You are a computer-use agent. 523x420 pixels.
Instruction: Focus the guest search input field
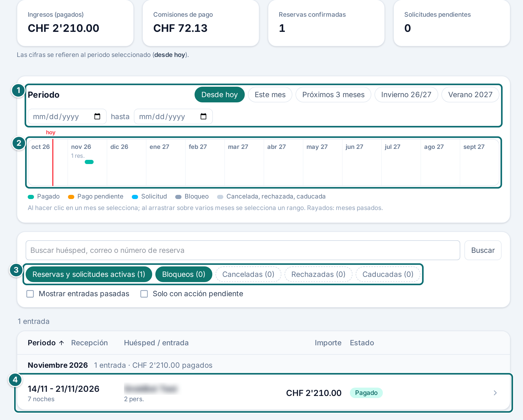pyautogui.click(x=243, y=250)
